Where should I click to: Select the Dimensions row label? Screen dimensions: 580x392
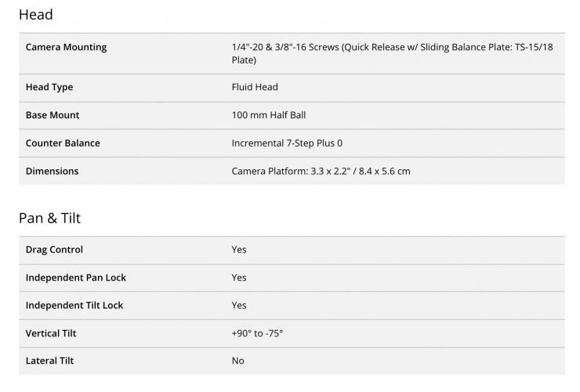point(52,172)
